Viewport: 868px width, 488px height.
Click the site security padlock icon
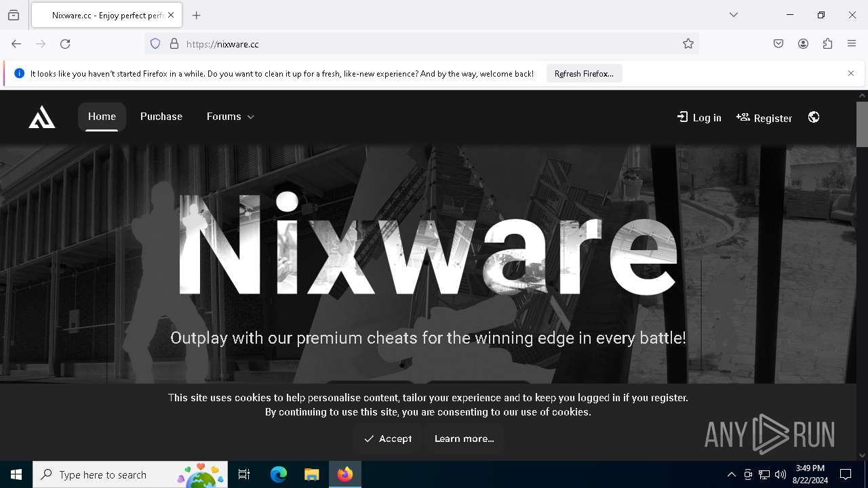coord(174,44)
